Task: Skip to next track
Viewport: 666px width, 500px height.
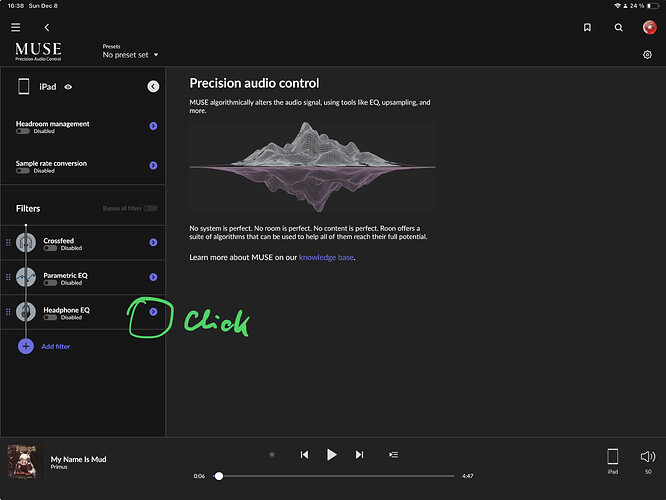Action: [359, 455]
